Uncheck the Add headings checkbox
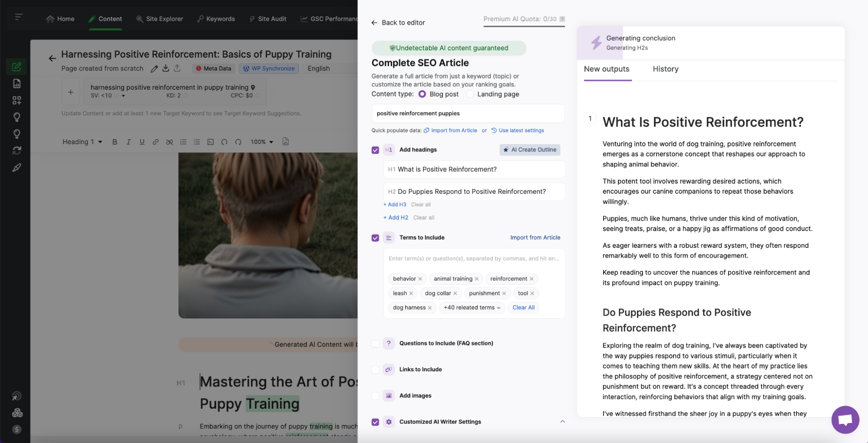 (x=375, y=150)
